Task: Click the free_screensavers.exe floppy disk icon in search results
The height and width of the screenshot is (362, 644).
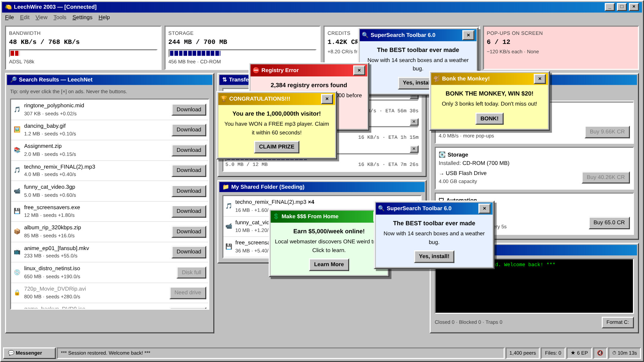Action: [x=17, y=211]
